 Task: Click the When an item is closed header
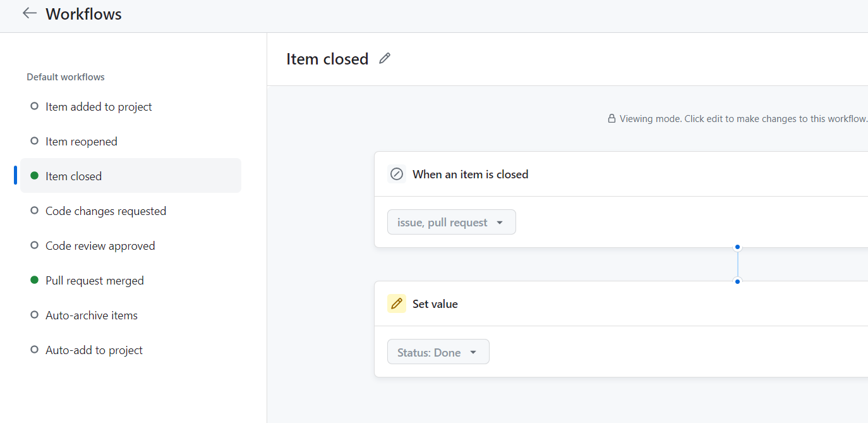point(470,175)
